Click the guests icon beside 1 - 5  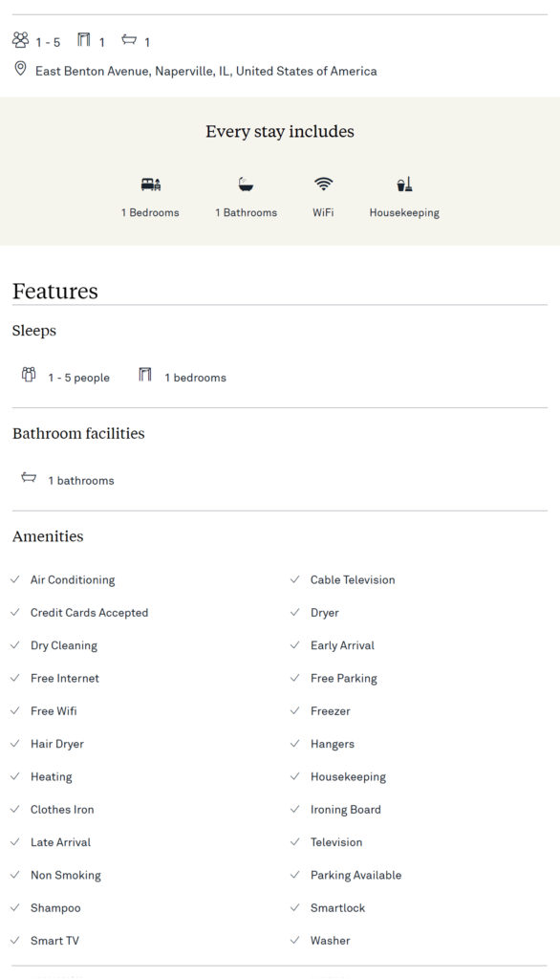[x=21, y=40]
